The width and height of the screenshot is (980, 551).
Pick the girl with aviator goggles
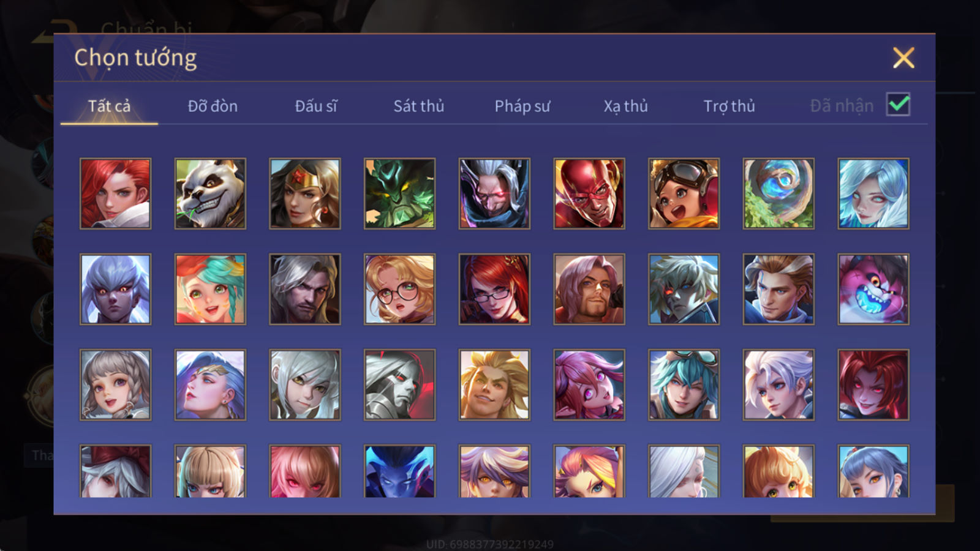click(684, 193)
